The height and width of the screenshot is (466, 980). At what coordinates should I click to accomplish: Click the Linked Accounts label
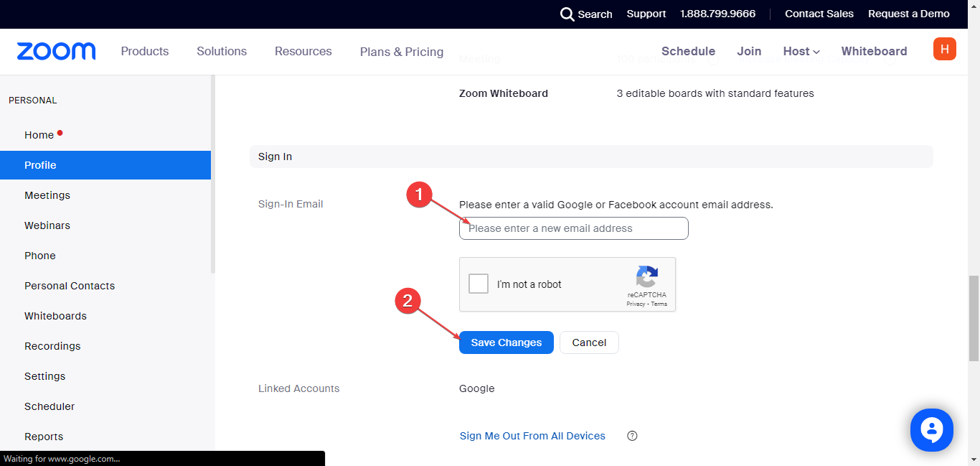tap(299, 388)
